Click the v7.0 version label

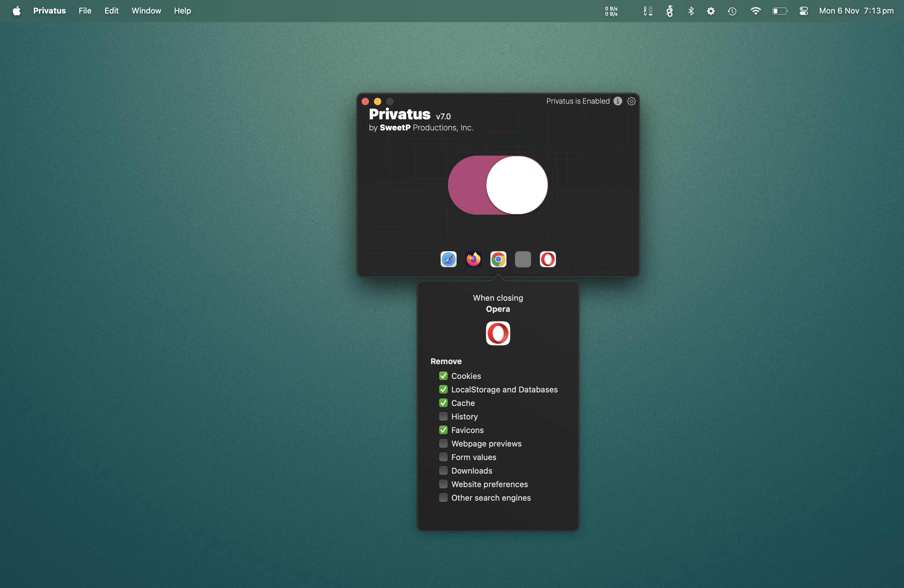tap(443, 117)
